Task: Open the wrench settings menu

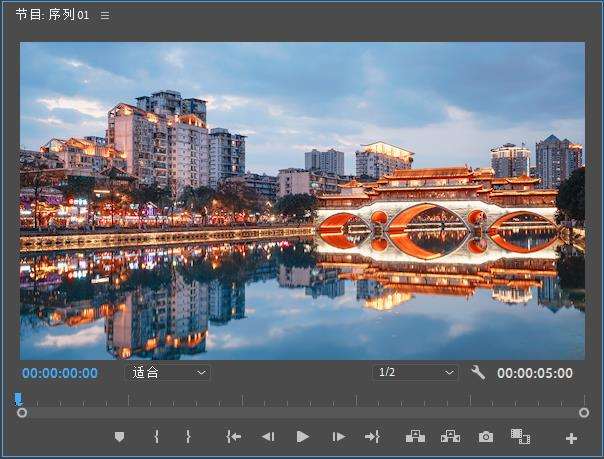Action: (478, 372)
